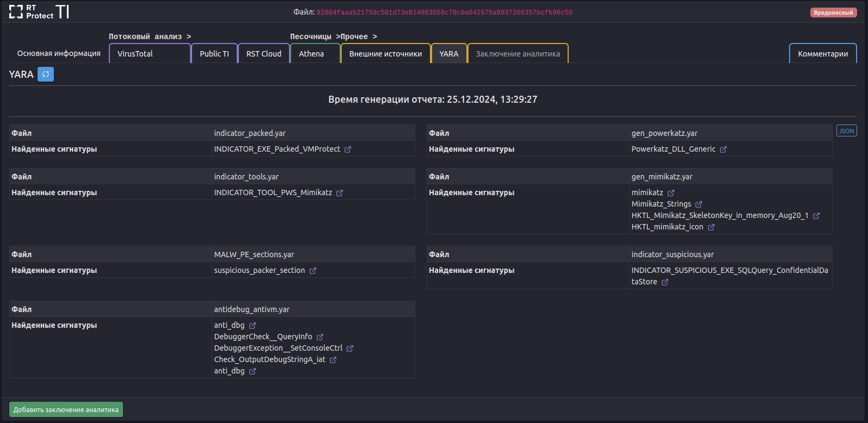The width and height of the screenshot is (868, 423).
Task: Open external link icon for HKTL_mimikatz_icon
Action: 711,227
